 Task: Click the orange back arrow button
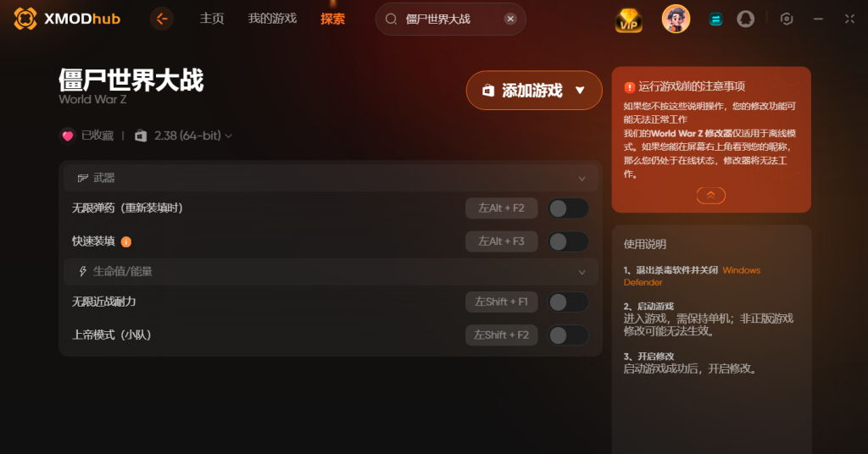(162, 19)
